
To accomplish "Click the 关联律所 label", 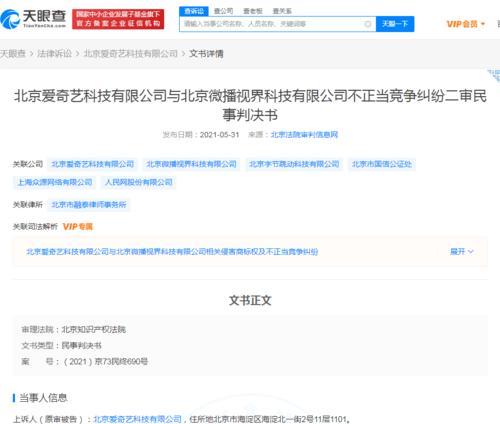I will pyautogui.click(x=28, y=205).
